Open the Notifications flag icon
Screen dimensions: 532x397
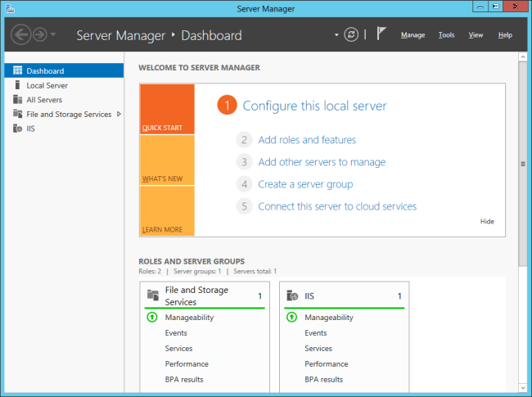coord(381,34)
